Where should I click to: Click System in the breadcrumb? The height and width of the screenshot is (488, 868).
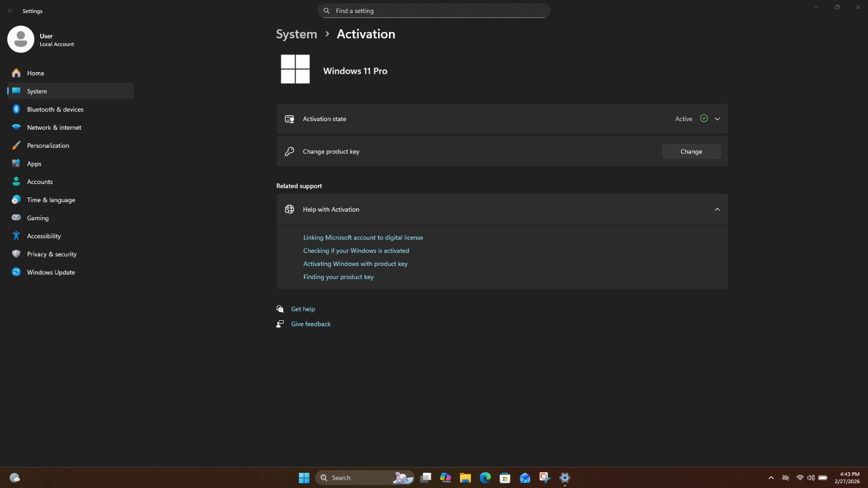(296, 34)
